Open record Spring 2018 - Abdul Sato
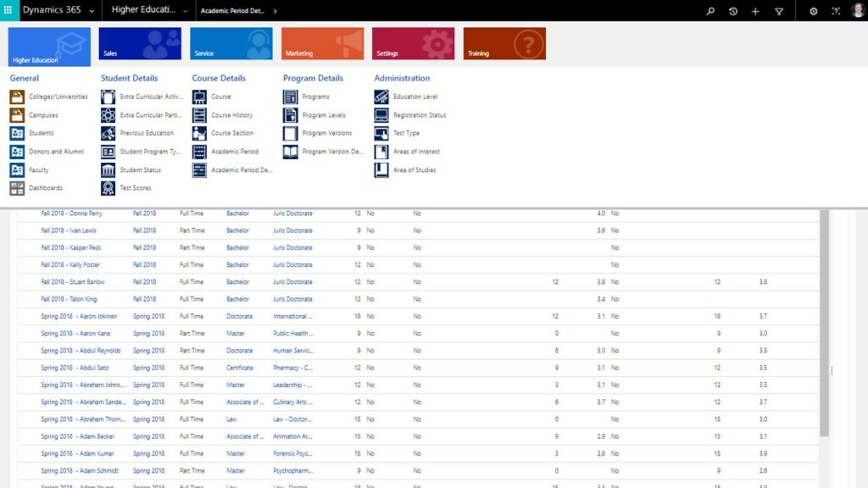The width and height of the screenshot is (868, 488). (75, 368)
